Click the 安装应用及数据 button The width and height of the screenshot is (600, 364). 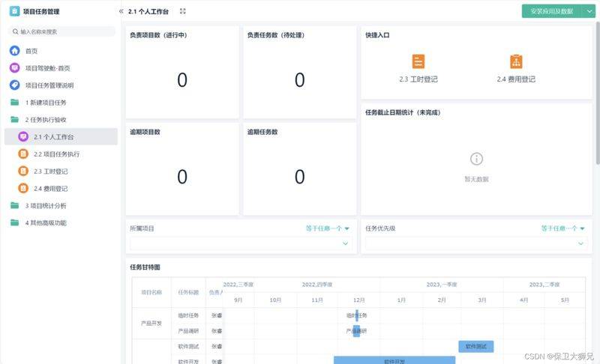coord(552,11)
